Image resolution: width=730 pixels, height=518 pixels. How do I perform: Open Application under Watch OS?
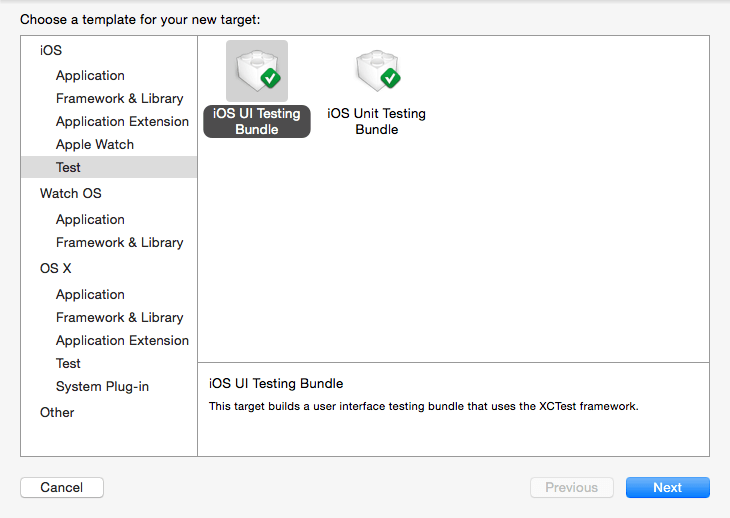click(90, 219)
